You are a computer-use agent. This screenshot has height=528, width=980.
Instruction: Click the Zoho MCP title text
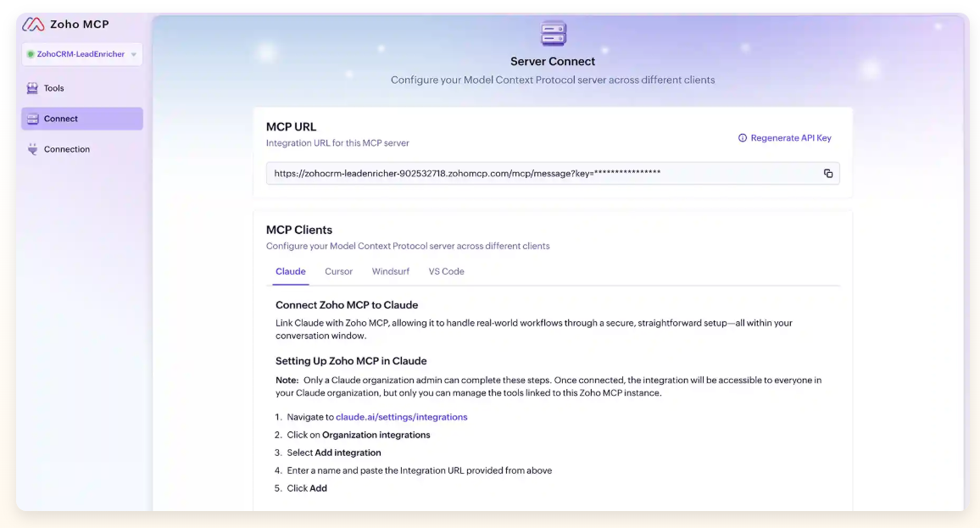pos(80,25)
